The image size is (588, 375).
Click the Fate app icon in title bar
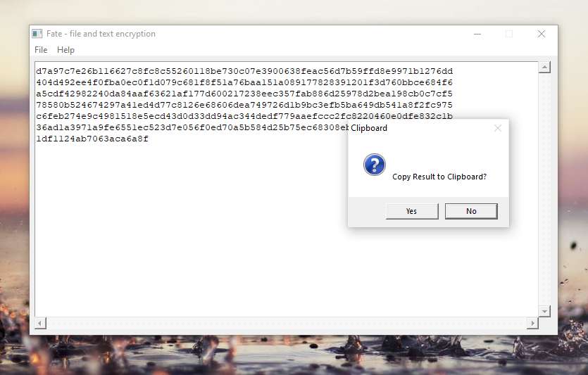pos(37,34)
